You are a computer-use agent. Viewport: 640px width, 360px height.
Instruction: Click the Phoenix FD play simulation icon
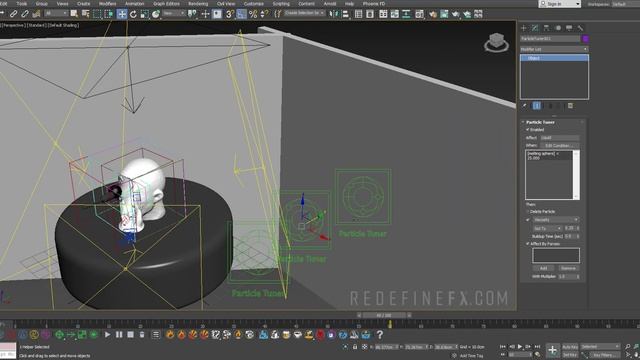point(107,335)
